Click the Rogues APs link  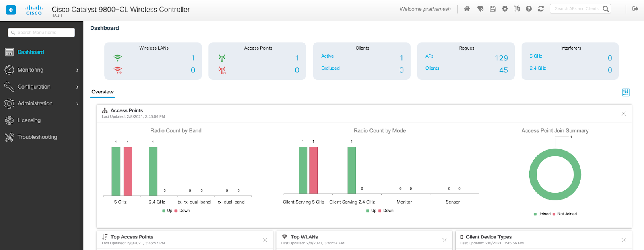tap(429, 56)
